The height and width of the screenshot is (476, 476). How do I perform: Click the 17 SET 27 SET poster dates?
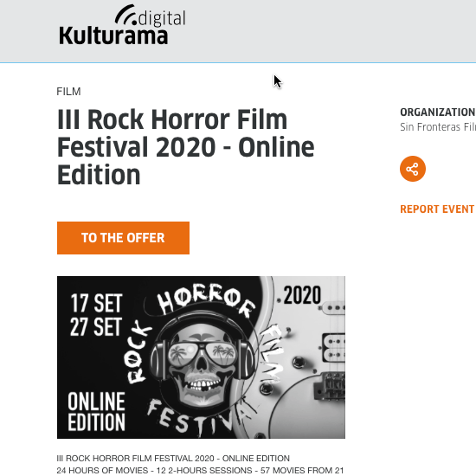(96, 315)
